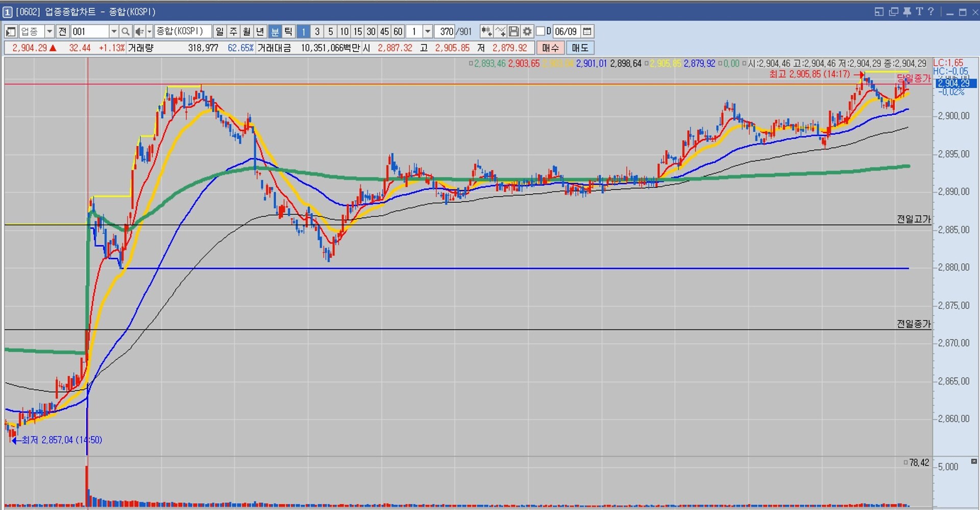Viewport: 980px width, 510px height.
Task: Click the T font size icon
Action: coord(919,12)
